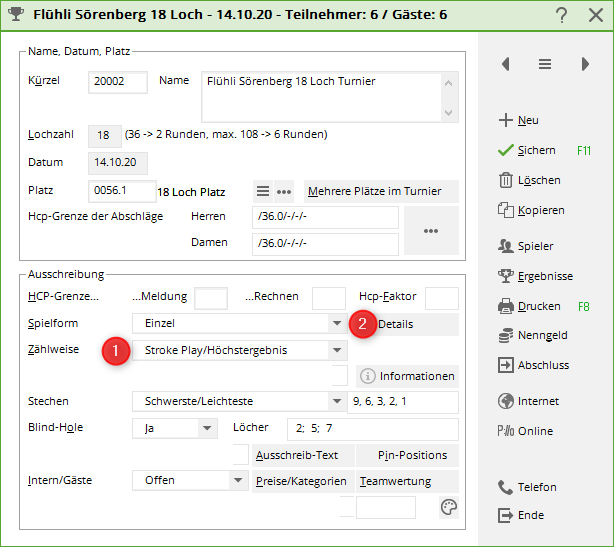The height and width of the screenshot is (547, 614).
Task: Click the Kürzel input field
Action: click(x=118, y=82)
